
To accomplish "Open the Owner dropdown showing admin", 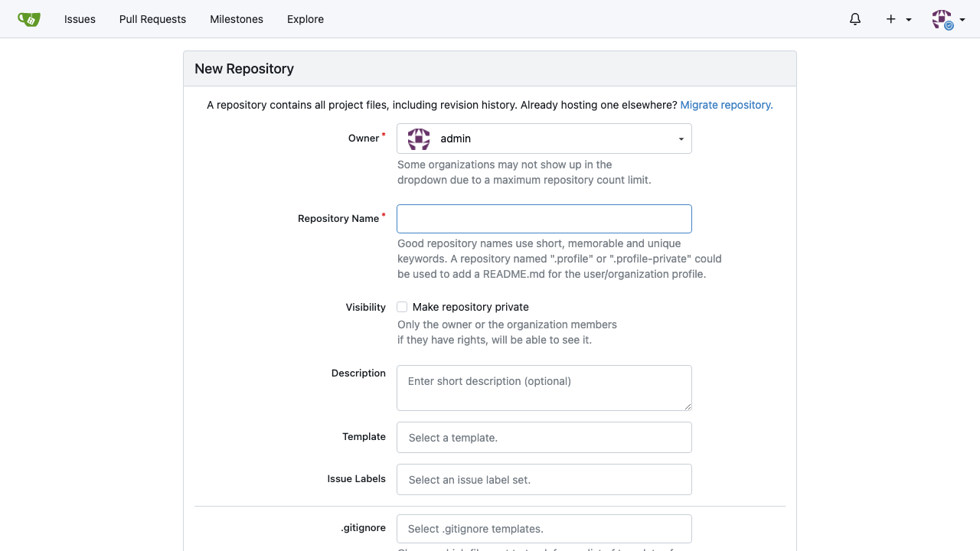I will point(544,139).
